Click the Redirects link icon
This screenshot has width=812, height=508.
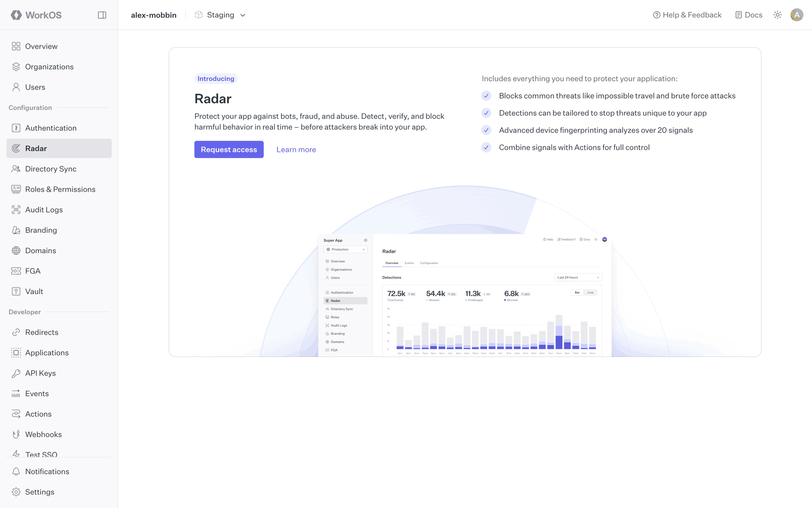(16, 332)
